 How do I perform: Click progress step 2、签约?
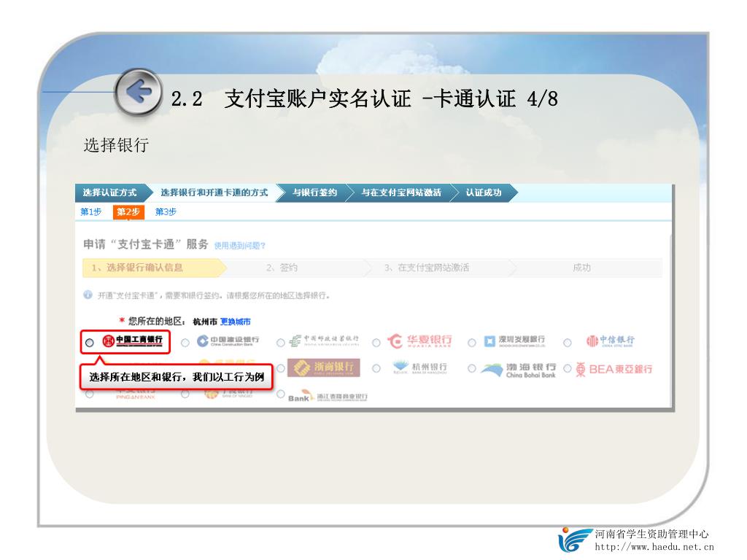(282, 268)
